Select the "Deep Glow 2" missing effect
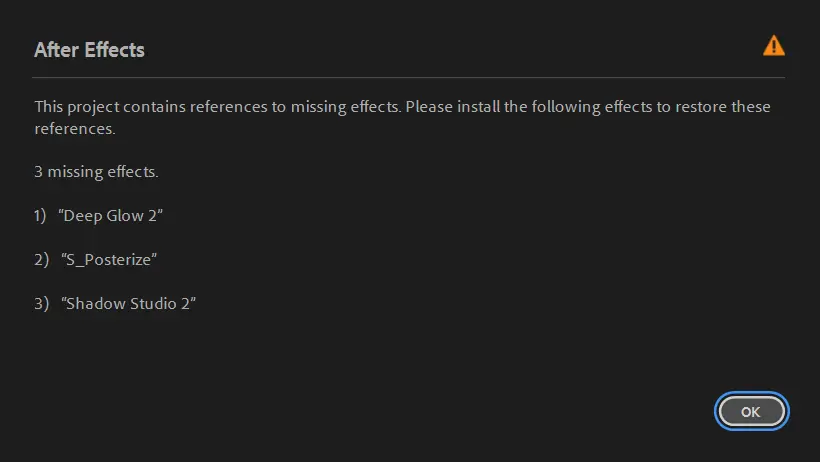The width and height of the screenshot is (820, 462). tap(110, 216)
